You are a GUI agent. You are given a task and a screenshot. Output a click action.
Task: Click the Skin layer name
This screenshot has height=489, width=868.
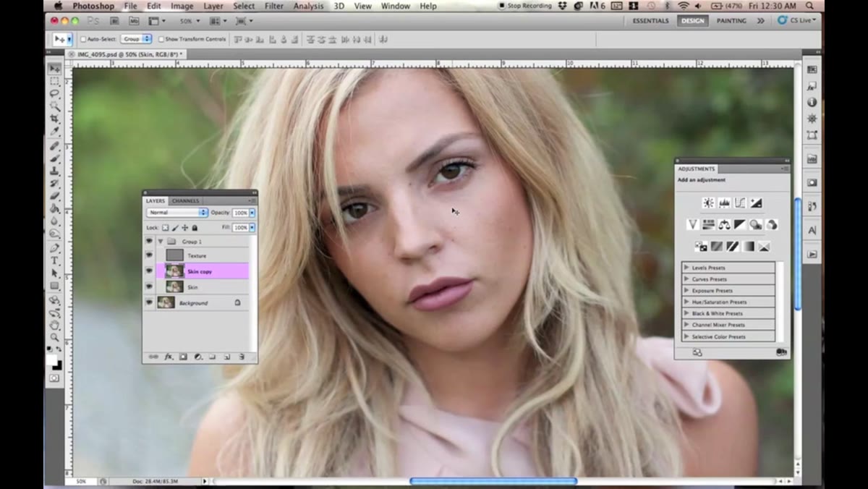[x=193, y=287]
